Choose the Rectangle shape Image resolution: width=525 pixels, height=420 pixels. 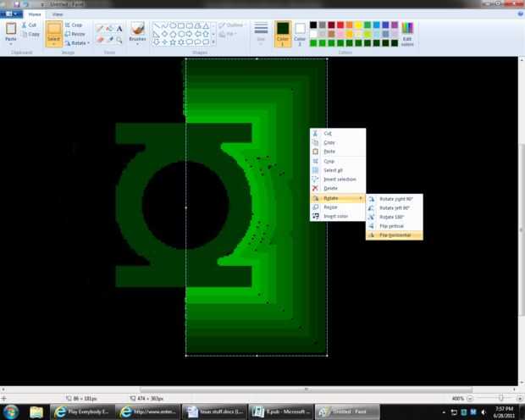(x=181, y=25)
